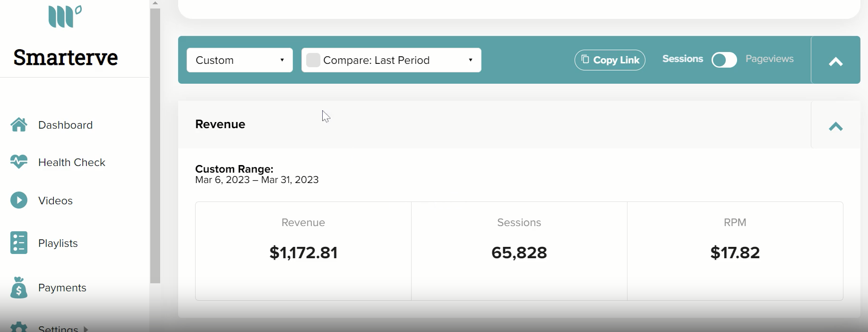Open the Compare: Last Period dropdown

(391, 60)
